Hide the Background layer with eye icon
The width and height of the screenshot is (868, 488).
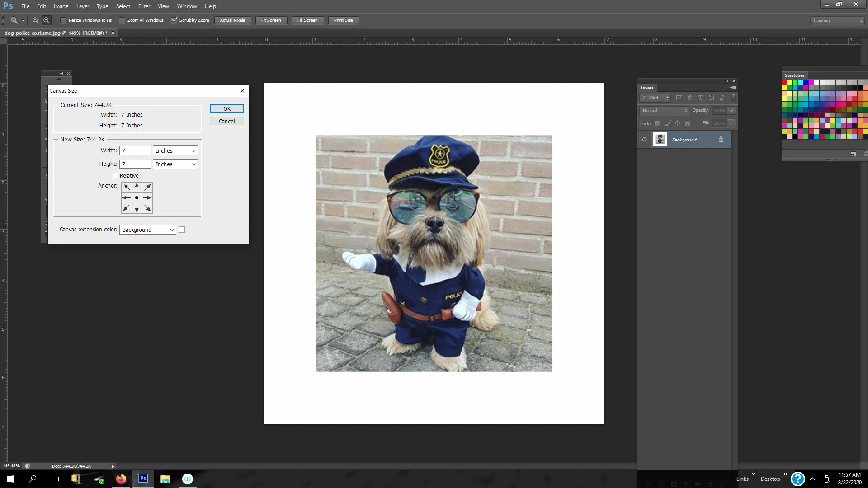coord(644,140)
